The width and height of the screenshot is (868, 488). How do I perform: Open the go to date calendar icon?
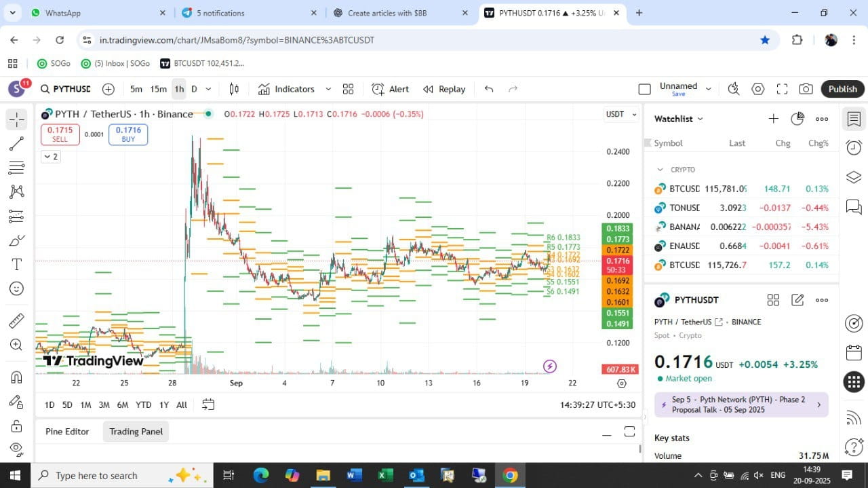click(208, 405)
